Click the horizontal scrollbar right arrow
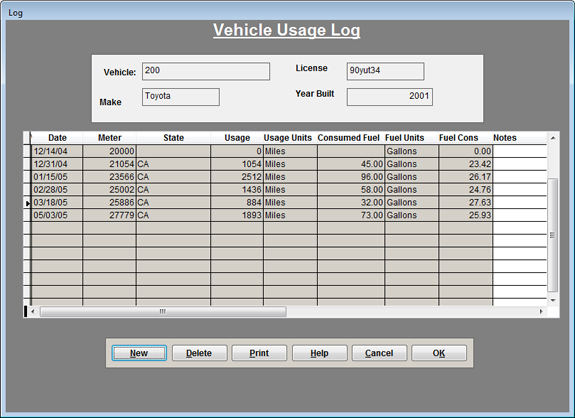Screen dimensions: 575x418 point(541,312)
